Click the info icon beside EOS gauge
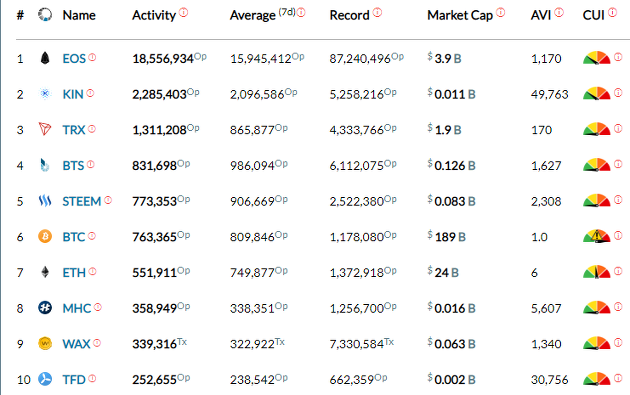Image resolution: width=630 pixels, height=395 pixels. [x=618, y=57]
